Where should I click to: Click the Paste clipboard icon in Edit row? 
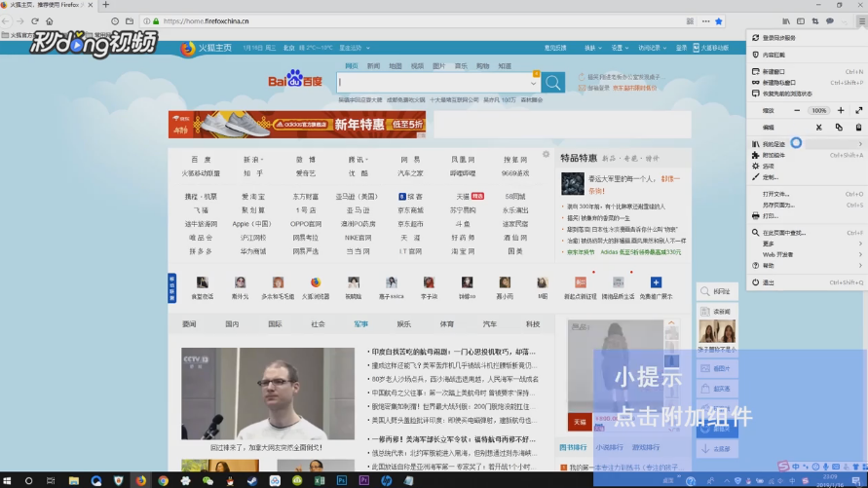[858, 128]
